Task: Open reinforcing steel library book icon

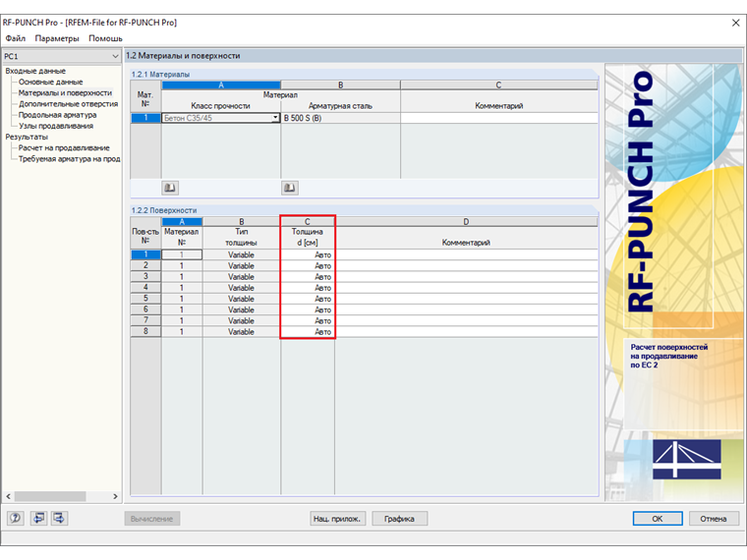Action: point(290,188)
